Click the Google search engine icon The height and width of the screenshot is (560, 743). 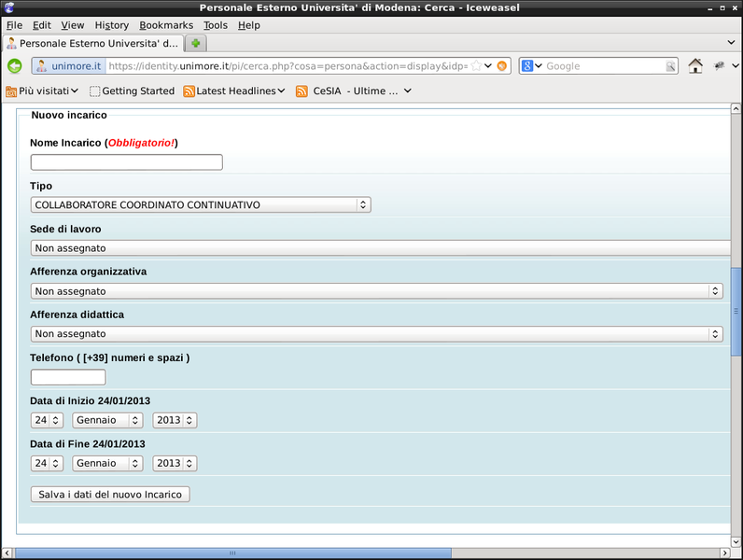527,66
